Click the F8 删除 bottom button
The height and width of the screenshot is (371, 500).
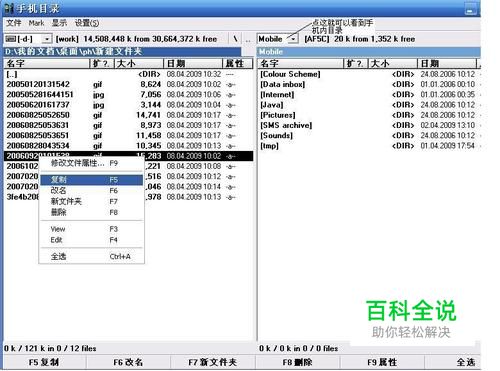[298, 362]
